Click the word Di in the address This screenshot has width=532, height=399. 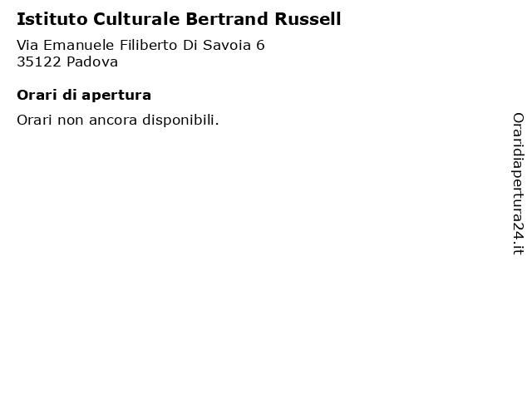(190, 45)
